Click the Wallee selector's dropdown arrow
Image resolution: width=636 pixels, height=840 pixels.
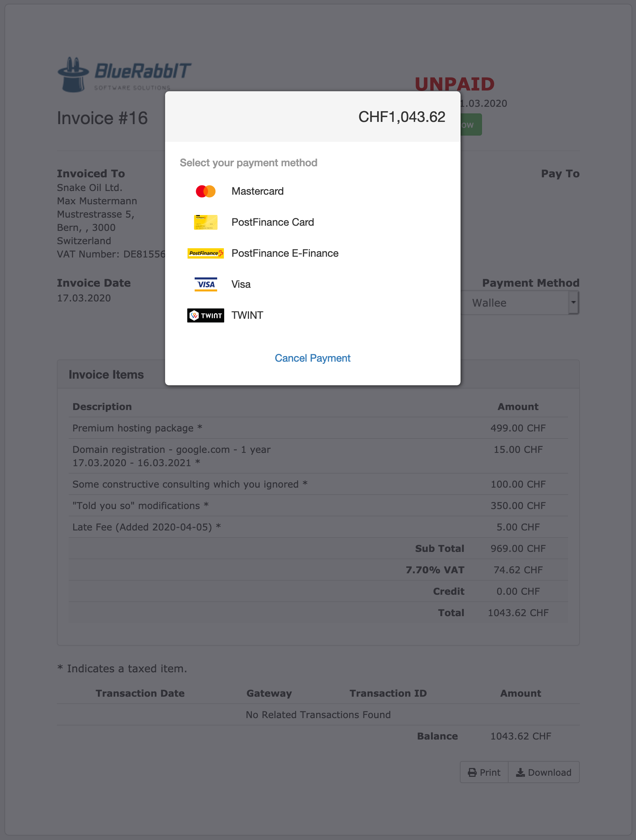(x=573, y=303)
